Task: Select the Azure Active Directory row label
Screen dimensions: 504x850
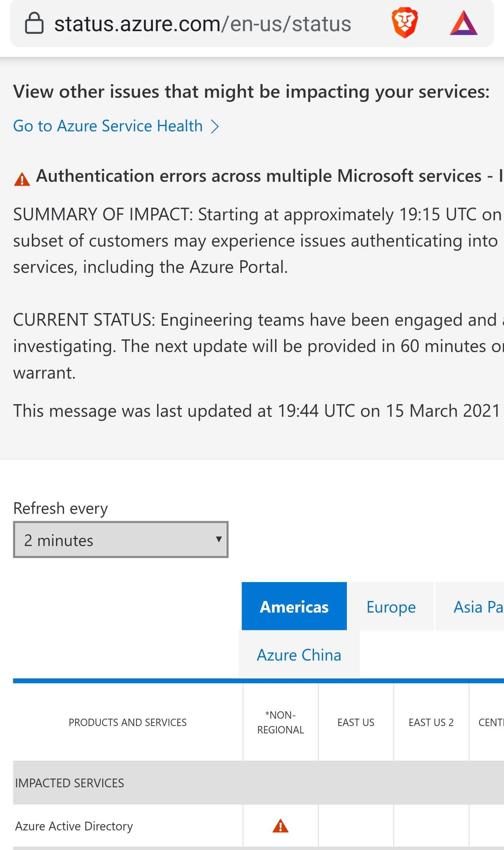Action: pyautogui.click(x=74, y=826)
